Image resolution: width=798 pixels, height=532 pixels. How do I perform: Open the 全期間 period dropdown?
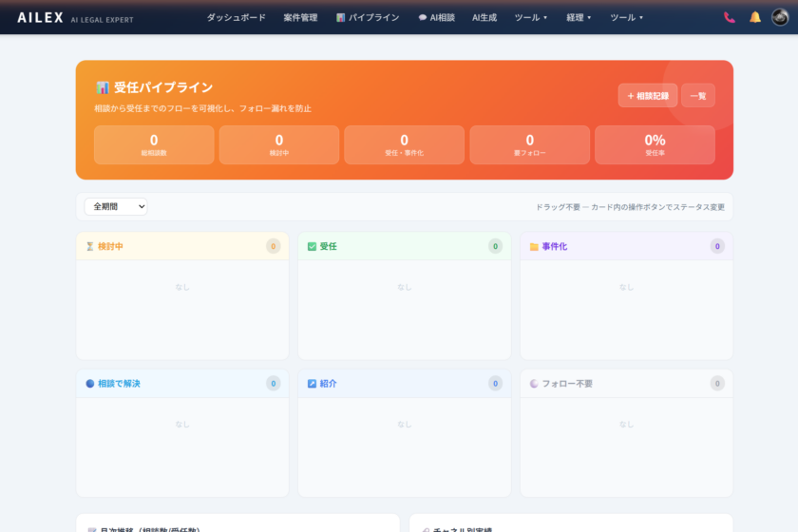click(x=116, y=206)
